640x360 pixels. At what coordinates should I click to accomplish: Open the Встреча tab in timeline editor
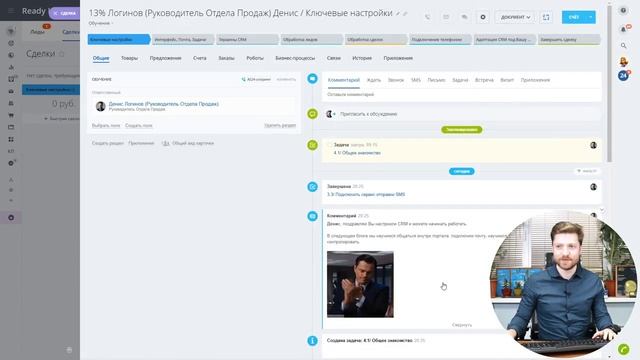(484, 80)
